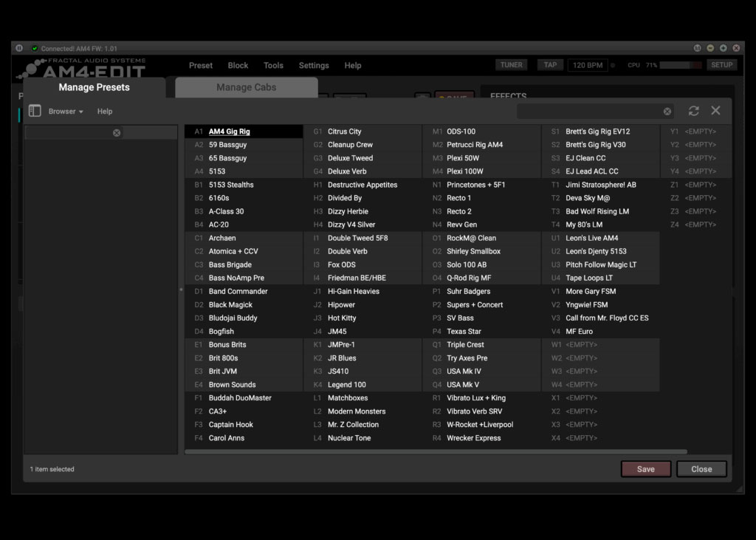Switch to the Manage Cabs tab
756x540 pixels.
click(246, 87)
